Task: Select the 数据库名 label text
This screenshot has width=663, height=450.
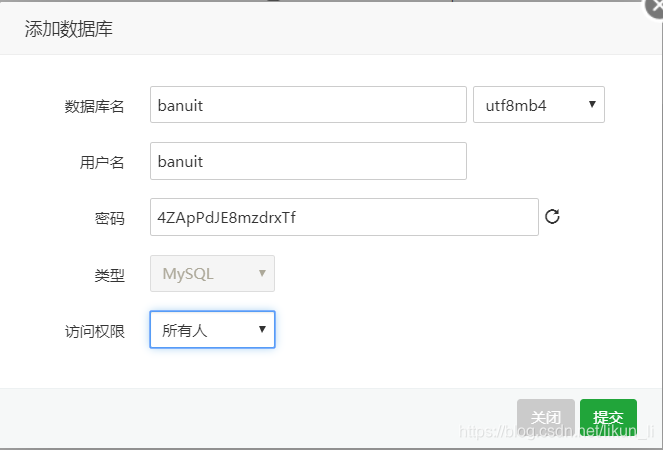Action: (94, 106)
